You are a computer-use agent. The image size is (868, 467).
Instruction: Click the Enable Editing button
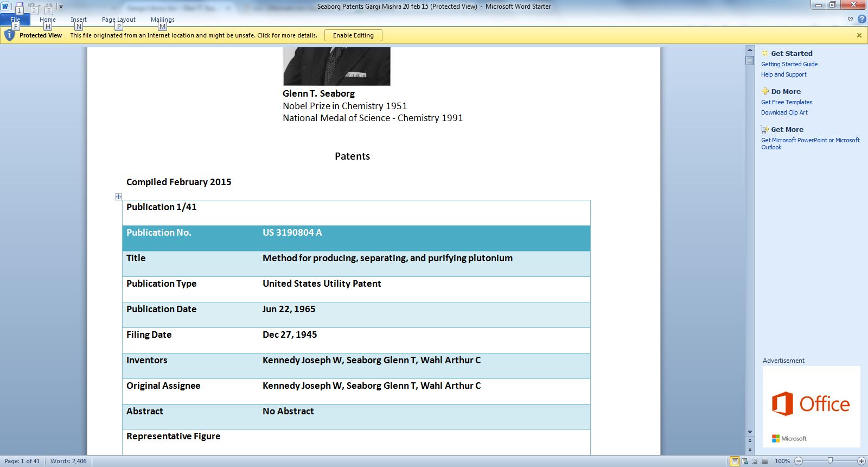353,35
